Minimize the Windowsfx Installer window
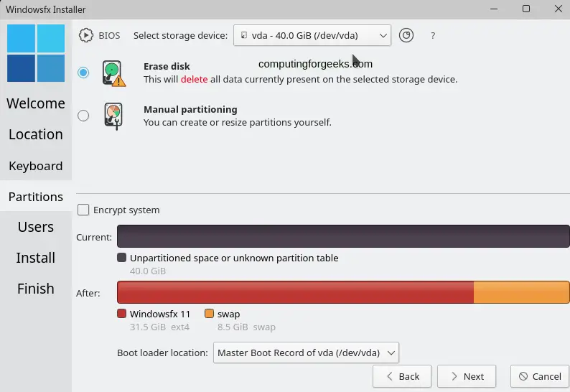Image resolution: width=570 pixels, height=392 pixels. 494,9
